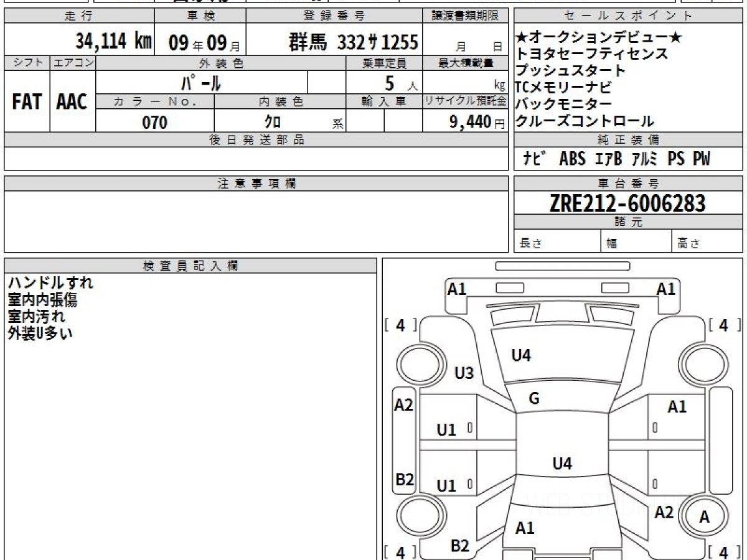Select the パール exterior color value
Screen dimensions: 747x560
coord(201,82)
